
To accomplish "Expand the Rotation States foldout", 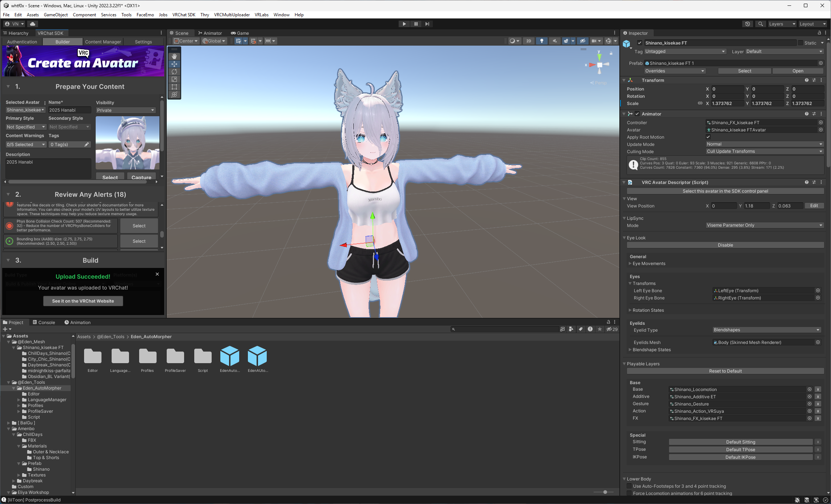I will click(x=630, y=310).
